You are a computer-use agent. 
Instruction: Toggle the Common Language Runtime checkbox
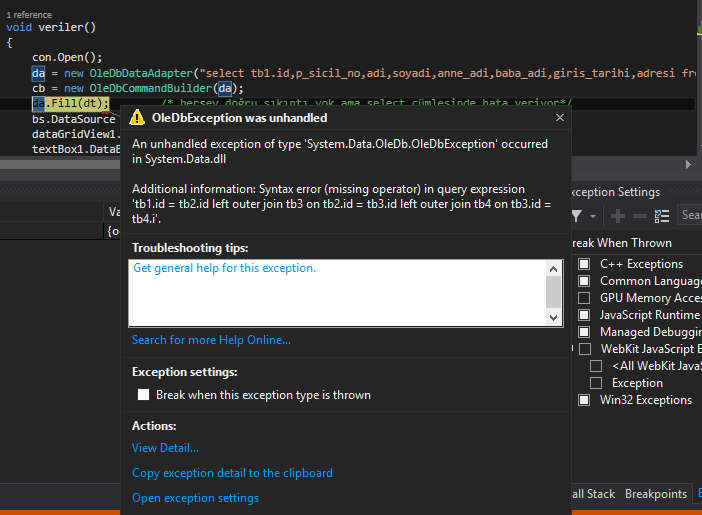[x=584, y=281]
